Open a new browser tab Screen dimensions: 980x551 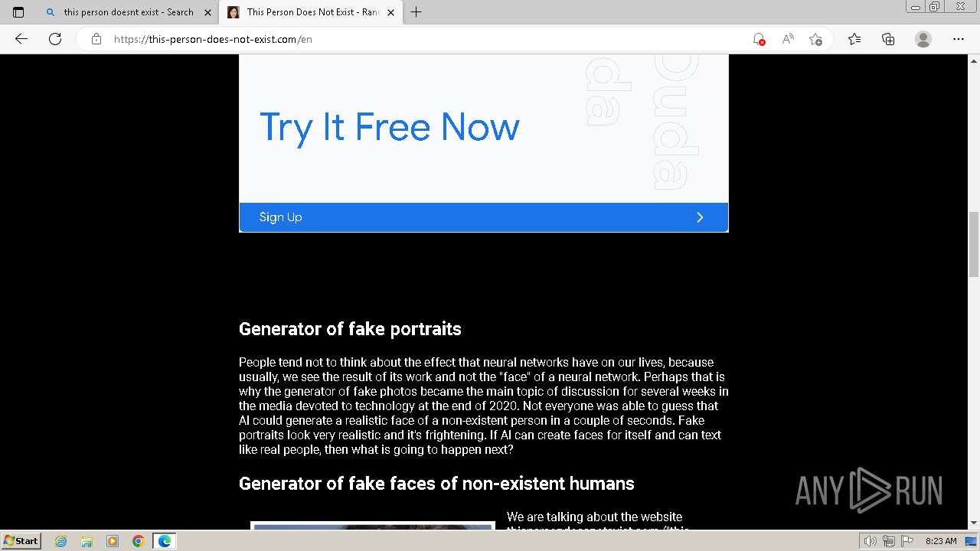(416, 12)
